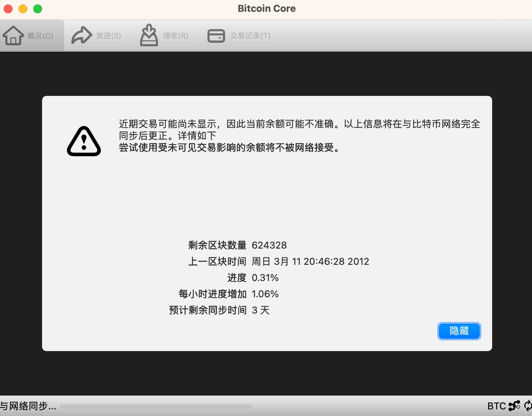Screen dimensions: 532x416
Task: Click the yellow minimize window button
Action: (x=23, y=9)
